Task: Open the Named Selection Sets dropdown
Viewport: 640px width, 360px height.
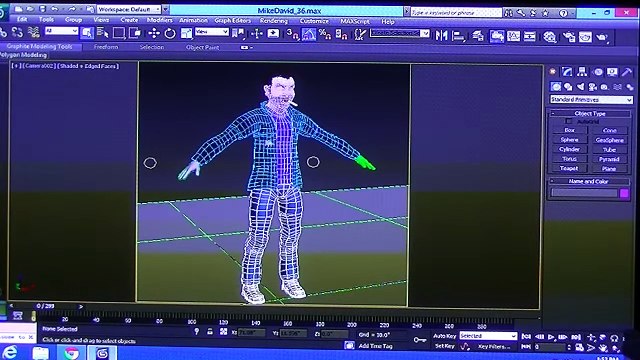Action: (400, 33)
